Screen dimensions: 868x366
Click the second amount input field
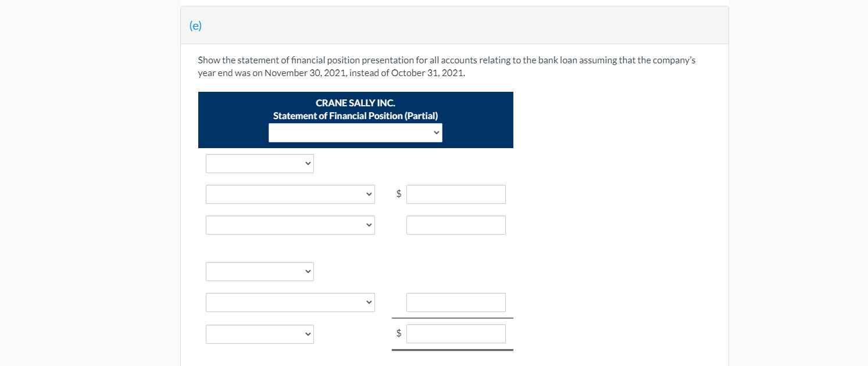click(x=456, y=225)
